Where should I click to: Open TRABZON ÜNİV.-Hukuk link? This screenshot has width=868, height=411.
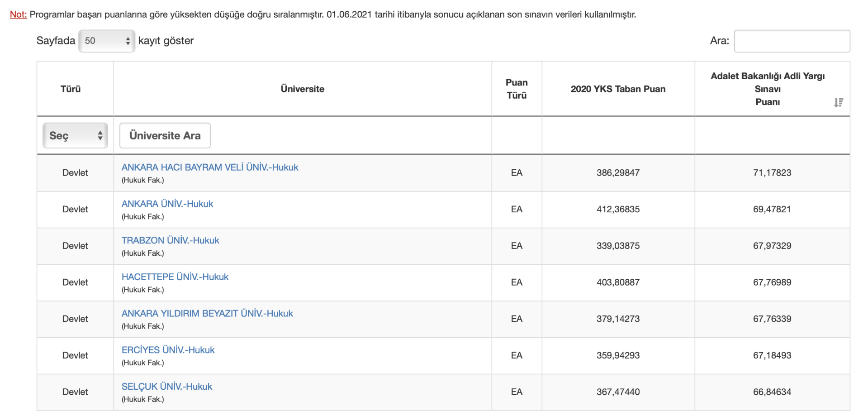[171, 240]
